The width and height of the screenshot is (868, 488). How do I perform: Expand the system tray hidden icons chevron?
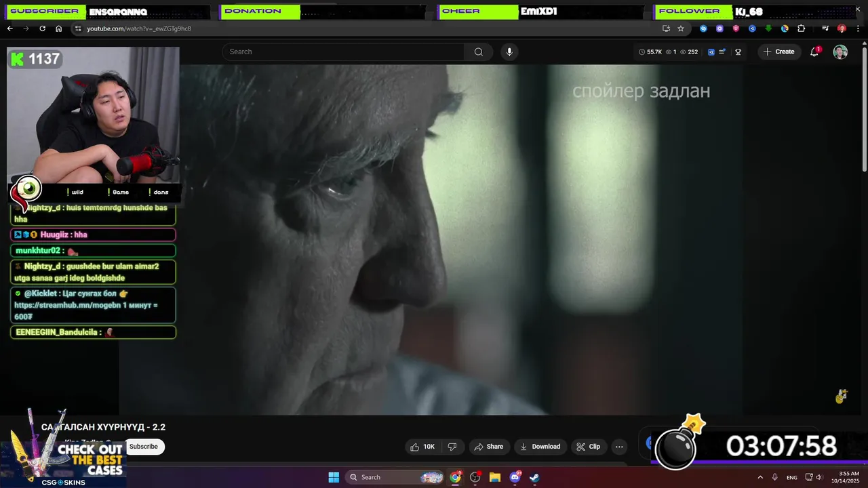point(759,477)
